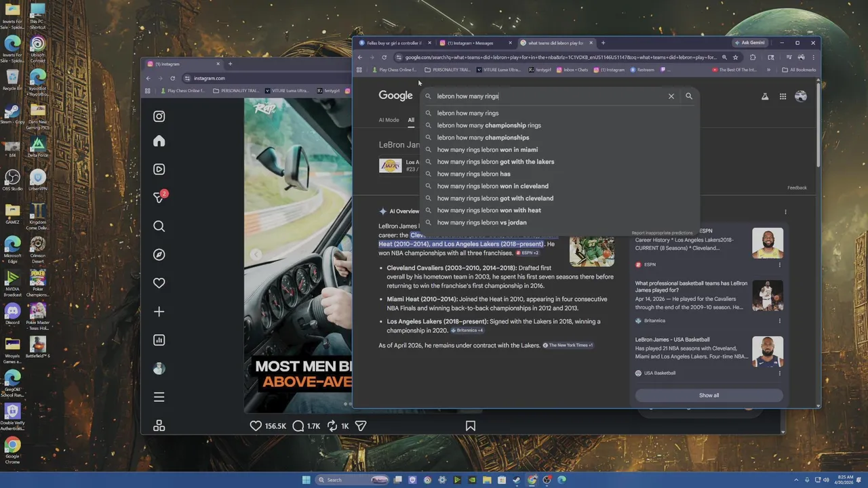Open Discord desktop shortcut
868x488 pixels.
coord(12,314)
